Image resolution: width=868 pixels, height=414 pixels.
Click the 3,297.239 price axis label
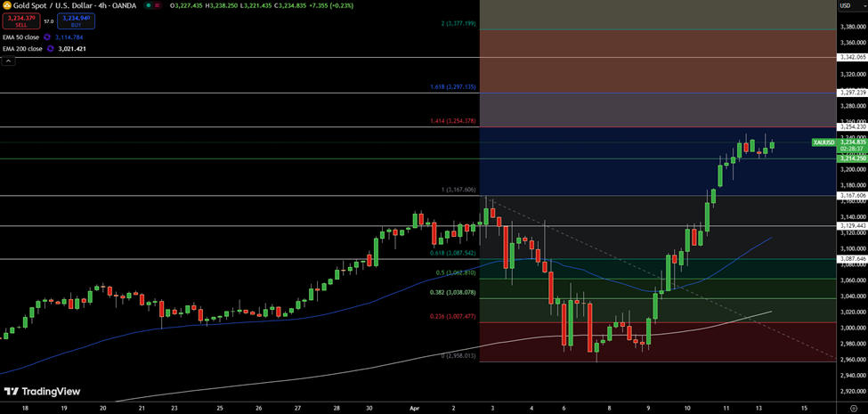coord(852,93)
